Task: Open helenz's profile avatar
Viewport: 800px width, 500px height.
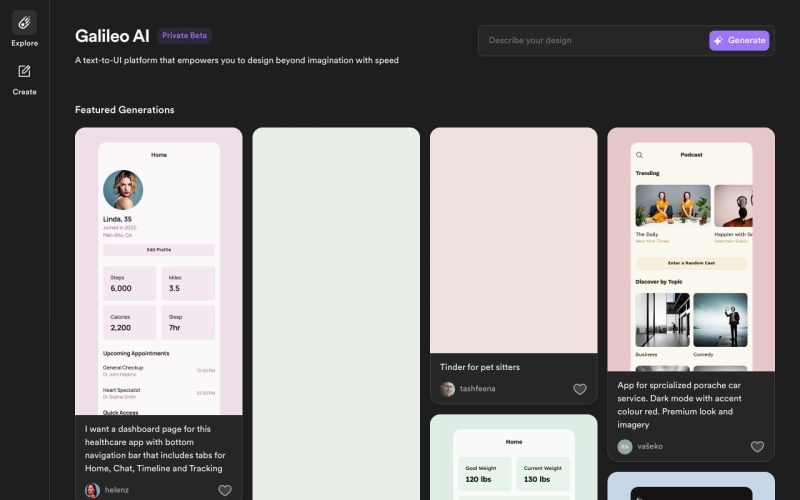Action: 92,490
